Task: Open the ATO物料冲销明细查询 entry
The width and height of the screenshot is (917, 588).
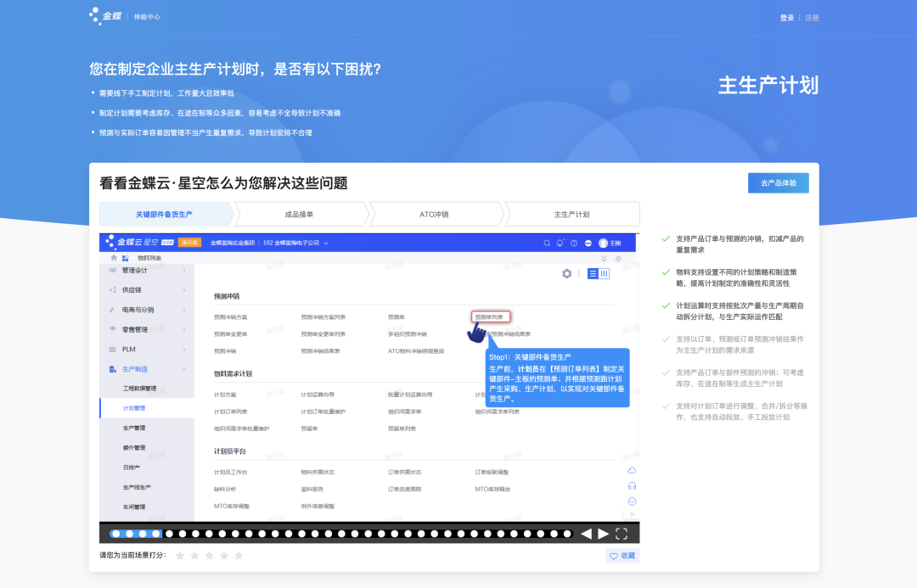Action: click(416, 351)
